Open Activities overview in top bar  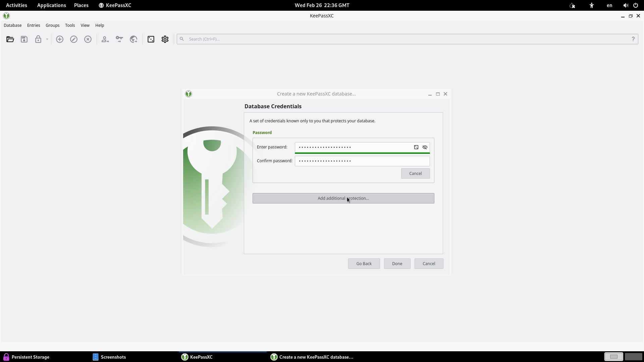click(x=16, y=5)
